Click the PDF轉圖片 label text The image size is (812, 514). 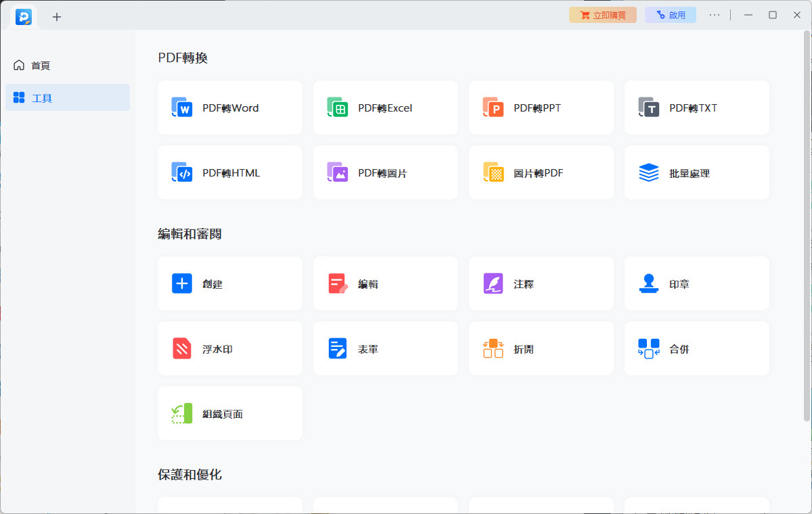click(383, 173)
